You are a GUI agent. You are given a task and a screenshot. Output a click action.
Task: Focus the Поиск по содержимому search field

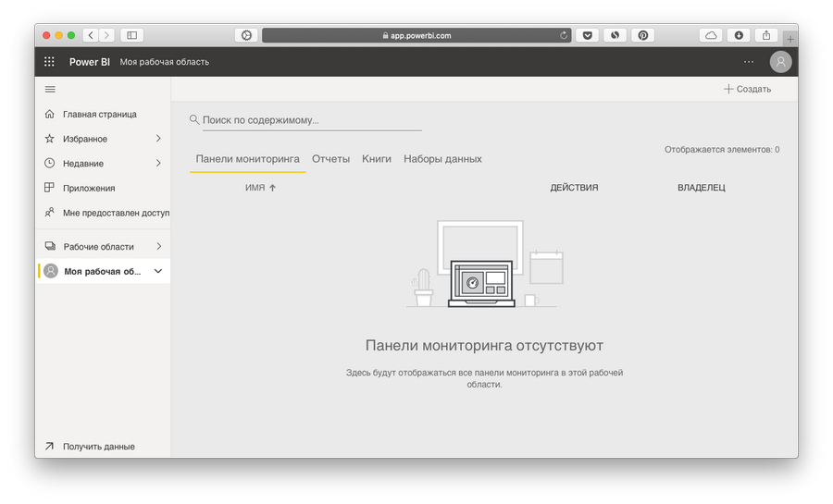pyautogui.click(x=312, y=120)
